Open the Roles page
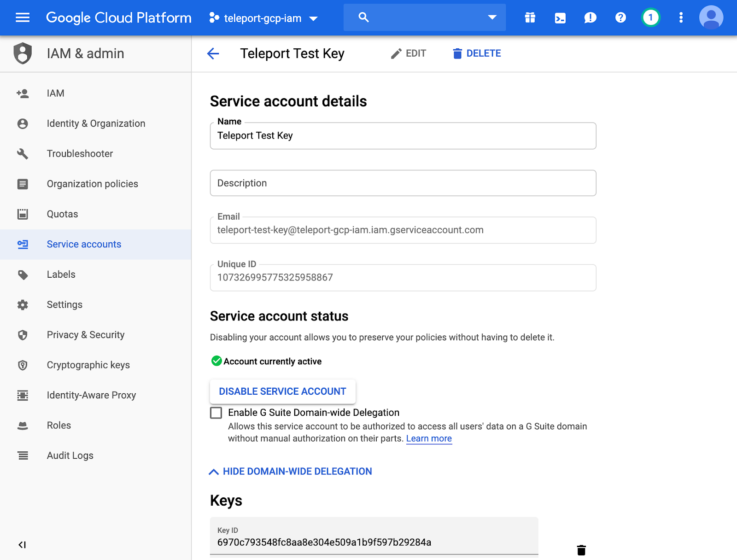The height and width of the screenshot is (560, 737). (95, 426)
